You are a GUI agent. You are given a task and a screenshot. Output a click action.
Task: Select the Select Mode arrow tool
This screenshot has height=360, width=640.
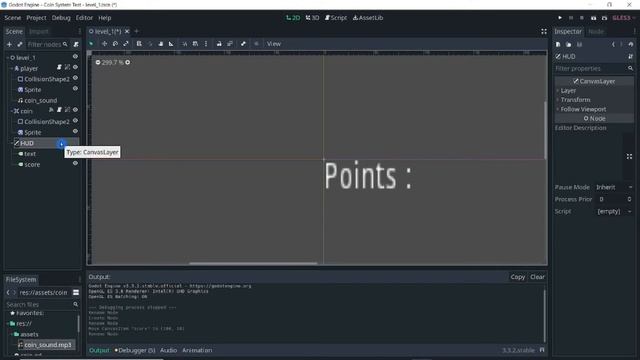[x=91, y=44]
